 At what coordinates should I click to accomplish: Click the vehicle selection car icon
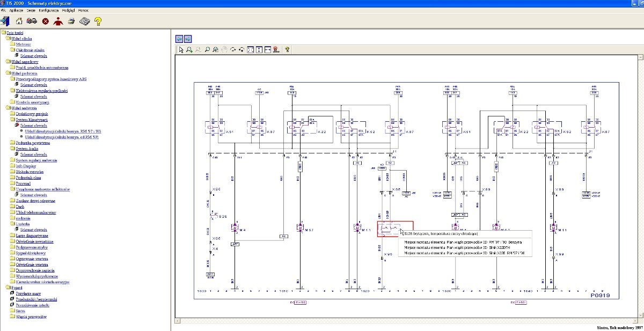32,21
